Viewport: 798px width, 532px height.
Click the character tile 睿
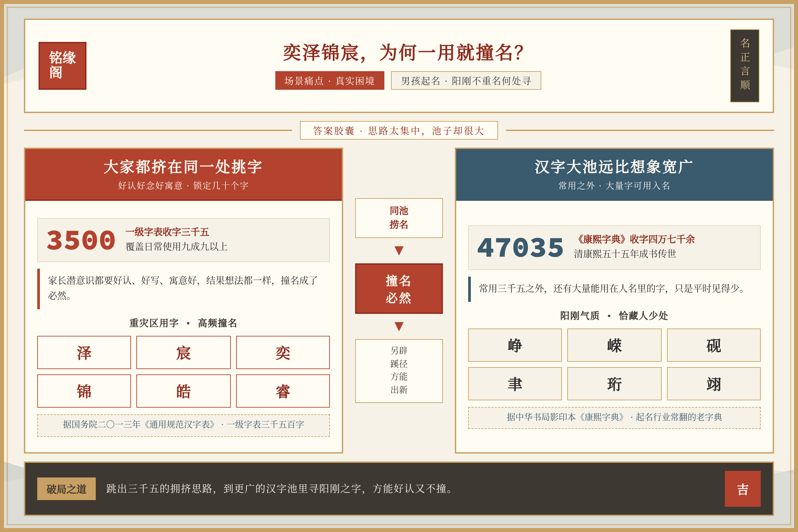point(283,391)
